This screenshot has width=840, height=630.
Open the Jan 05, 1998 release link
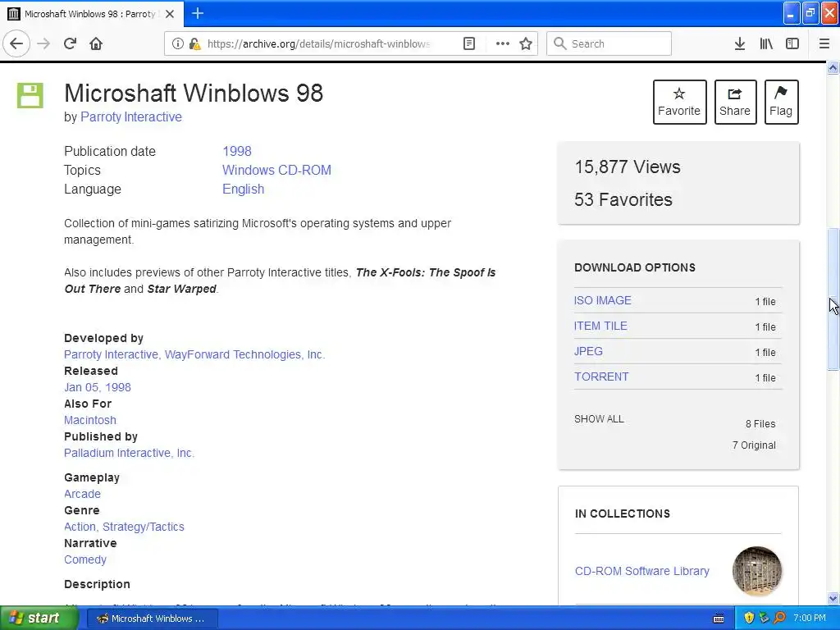98,387
